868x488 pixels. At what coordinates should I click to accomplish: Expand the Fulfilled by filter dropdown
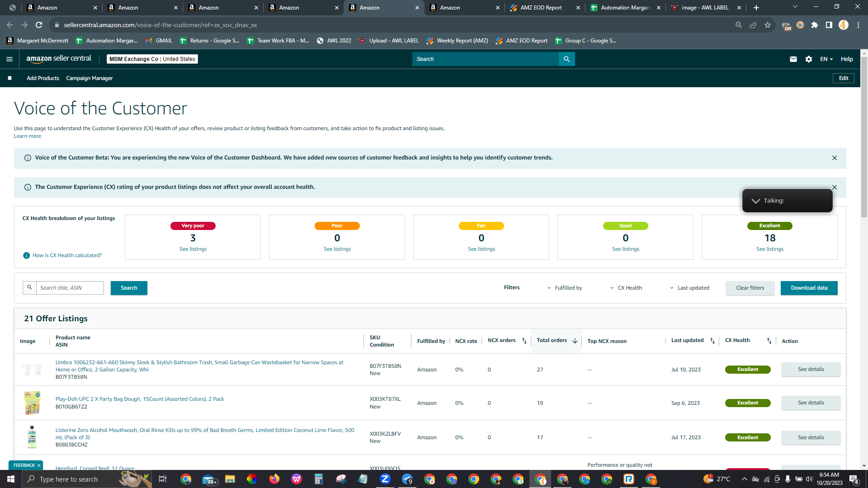click(565, 288)
